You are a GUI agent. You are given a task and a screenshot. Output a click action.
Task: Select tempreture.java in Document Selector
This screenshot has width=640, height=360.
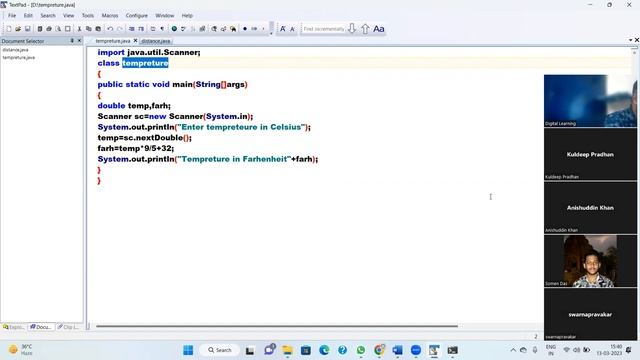pos(18,58)
